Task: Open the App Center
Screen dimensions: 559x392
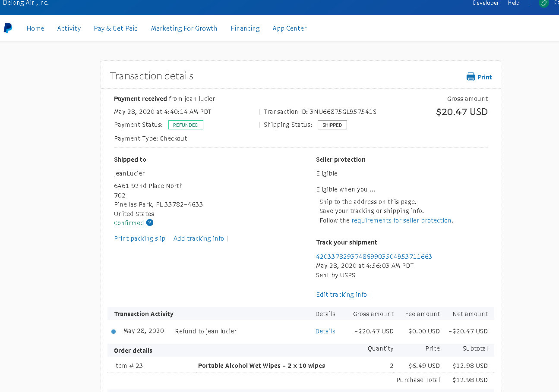Action: click(289, 28)
